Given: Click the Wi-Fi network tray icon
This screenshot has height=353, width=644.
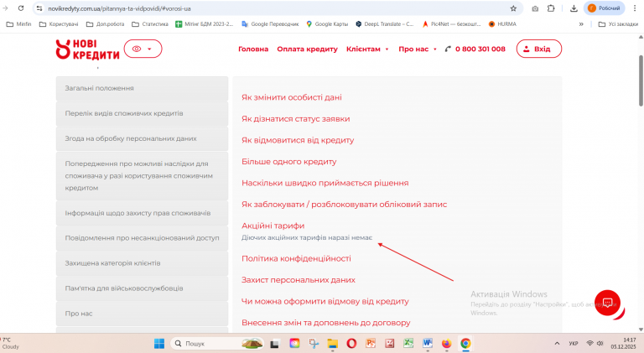Looking at the screenshot, I should click(589, 343).
